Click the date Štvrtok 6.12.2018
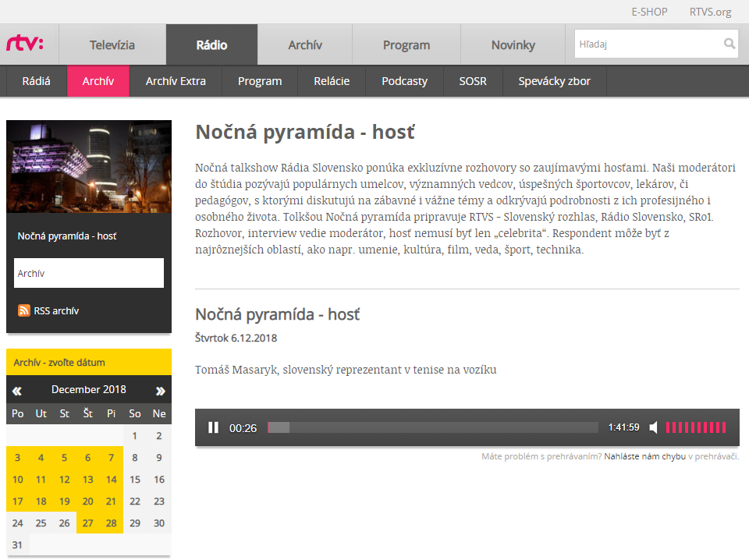 pos(236,338)
